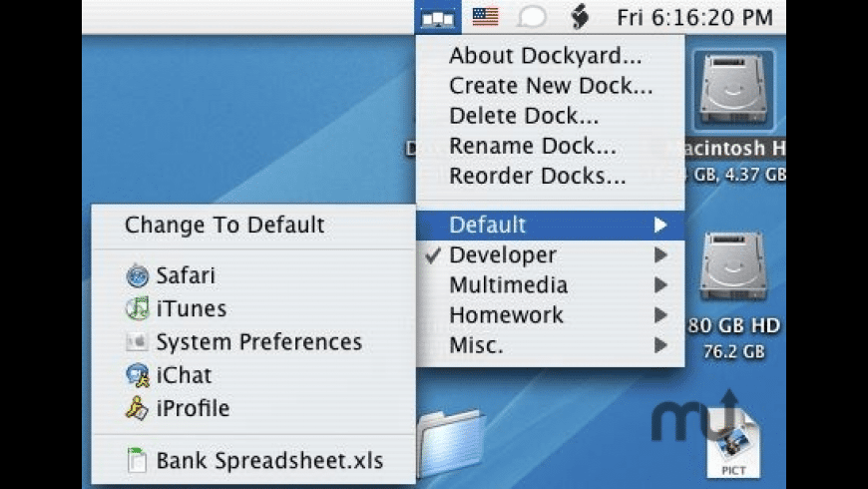Click the Developer checkmark
The image size is (868, 489).
(433, 254)
